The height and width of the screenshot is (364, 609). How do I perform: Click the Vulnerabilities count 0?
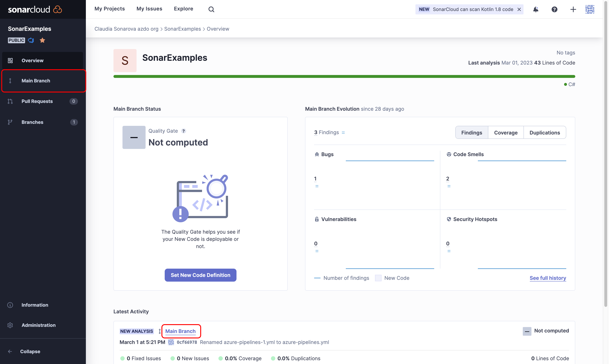pos(316,244)
